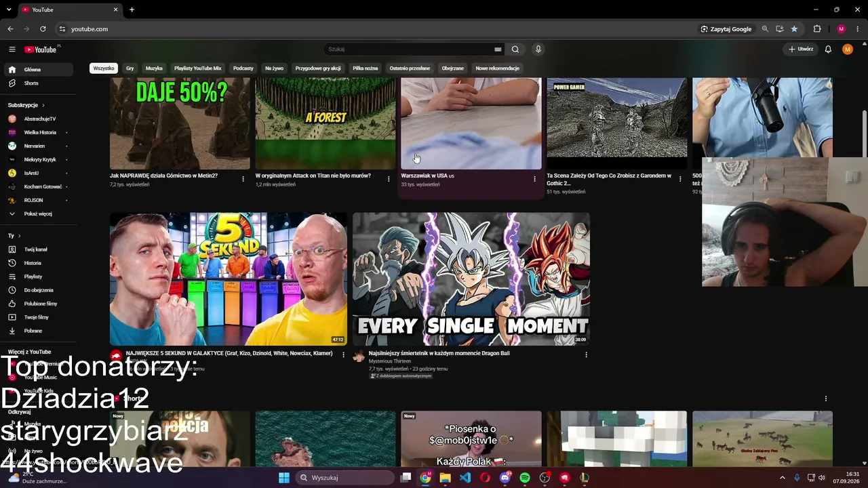Open Do obejrzenia watch later
868x488 pixels.
pyautogui.click(x=37, y=290)
